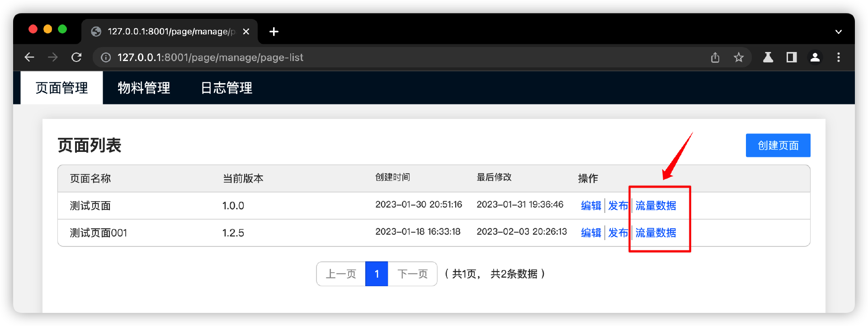Open Chrome three-dot menu
Viewport: 868px width, 326px height.
coord(838,57)
